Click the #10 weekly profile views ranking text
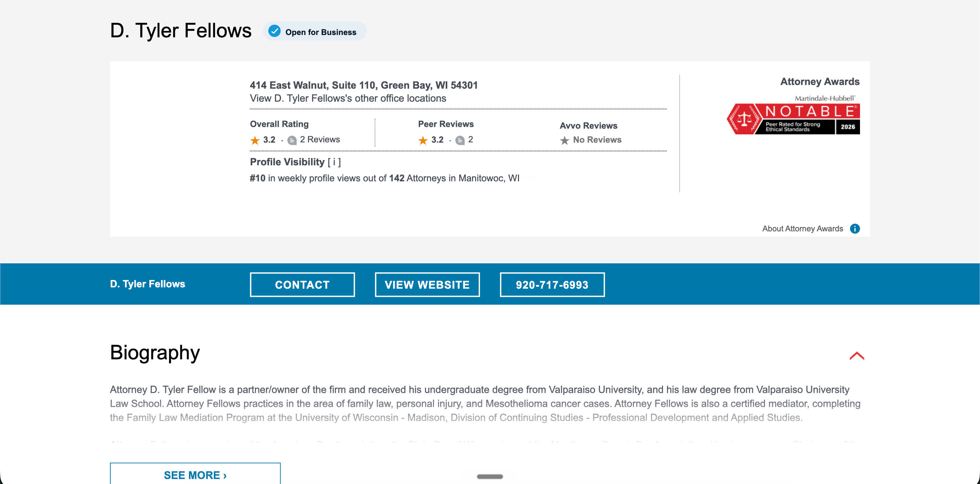 coord(384,178)
